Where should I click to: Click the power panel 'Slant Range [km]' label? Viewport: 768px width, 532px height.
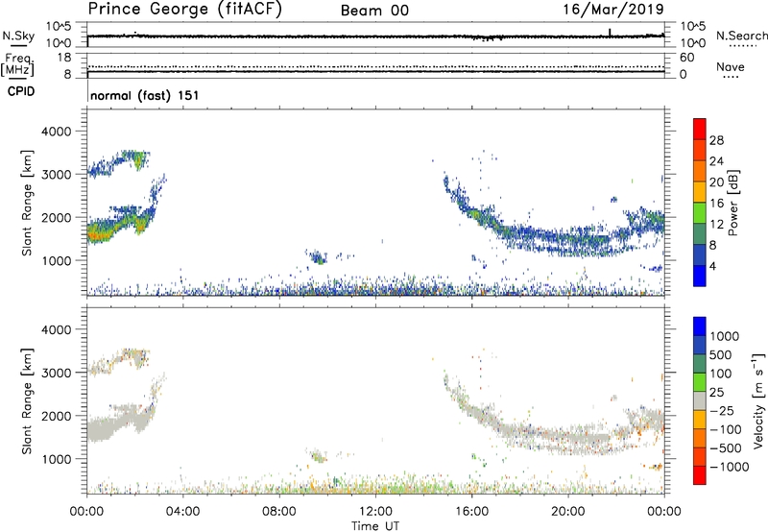[x=27, y=203]
